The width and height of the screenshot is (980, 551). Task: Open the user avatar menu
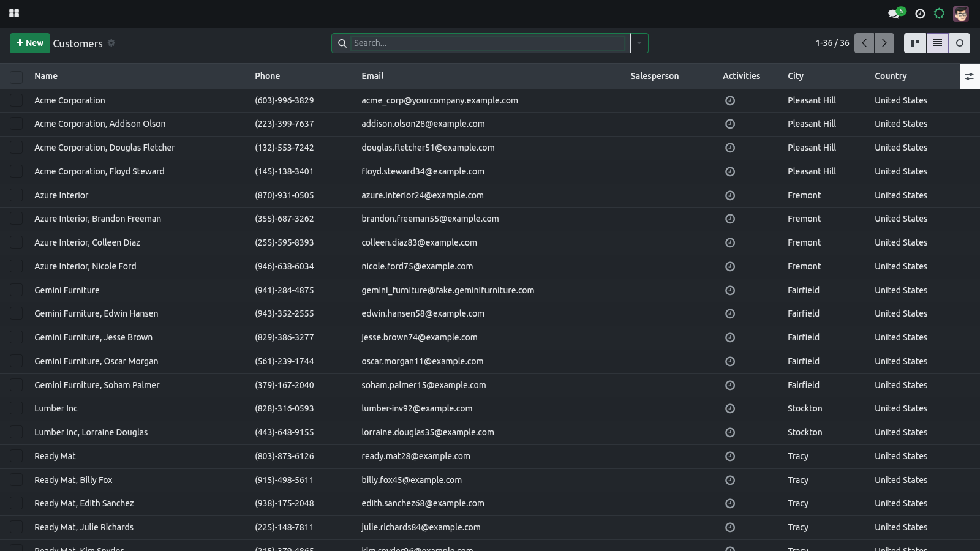coord(961,13)
